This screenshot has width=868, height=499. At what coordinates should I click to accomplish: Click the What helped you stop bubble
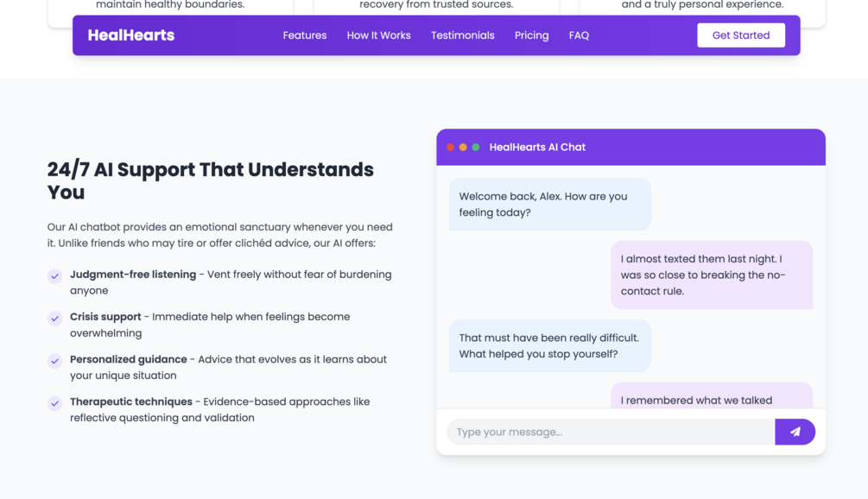(549, 345)
